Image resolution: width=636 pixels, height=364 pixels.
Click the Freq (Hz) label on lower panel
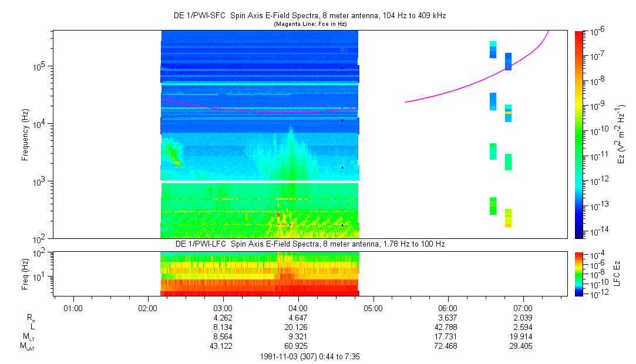[x=26, y=274]
